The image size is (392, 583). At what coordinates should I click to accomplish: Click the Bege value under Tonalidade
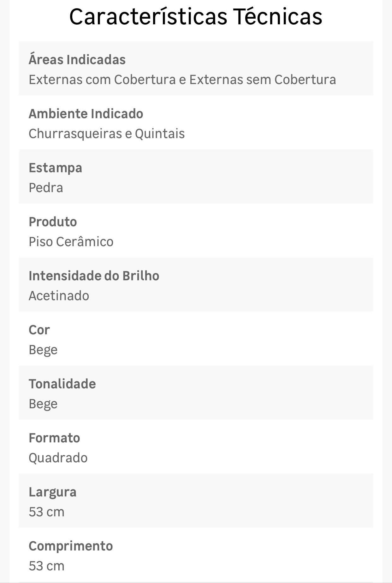[x=43, y=404]
